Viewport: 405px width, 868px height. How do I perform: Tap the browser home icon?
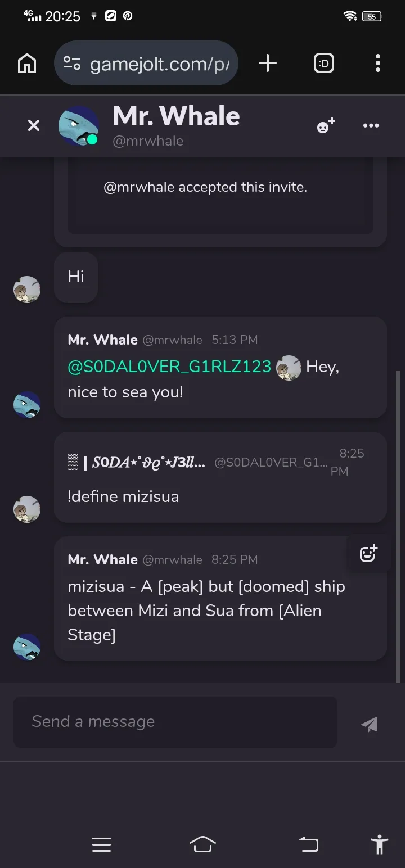tap(27, 64)
